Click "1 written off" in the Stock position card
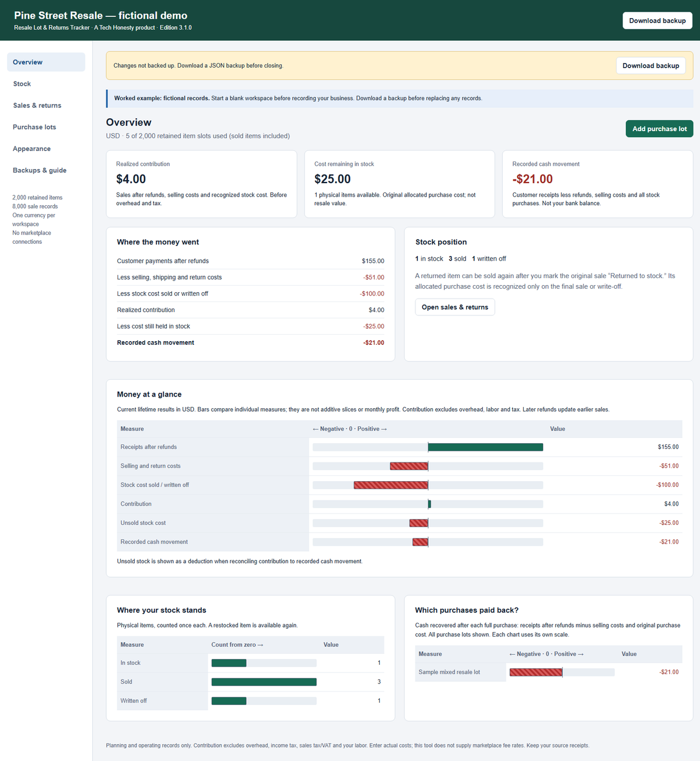The width and height of the screenshot is (700, 761). click(x=489, y=259)
